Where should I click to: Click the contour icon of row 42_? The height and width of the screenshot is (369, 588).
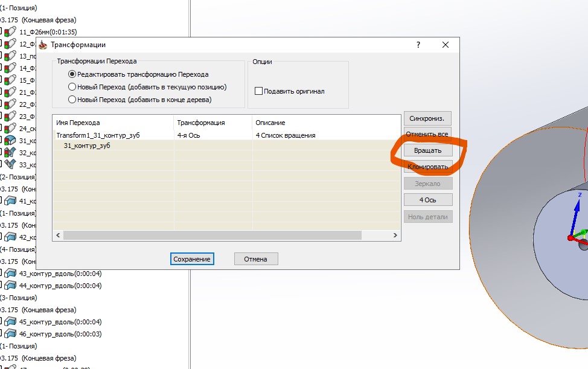[x=10, y=237]
